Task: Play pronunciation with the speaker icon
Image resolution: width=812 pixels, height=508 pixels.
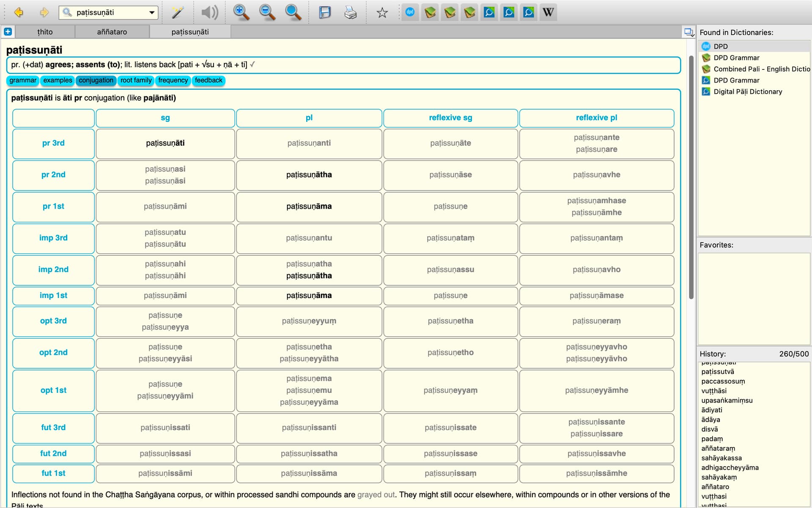Action: tap(209, 12)
